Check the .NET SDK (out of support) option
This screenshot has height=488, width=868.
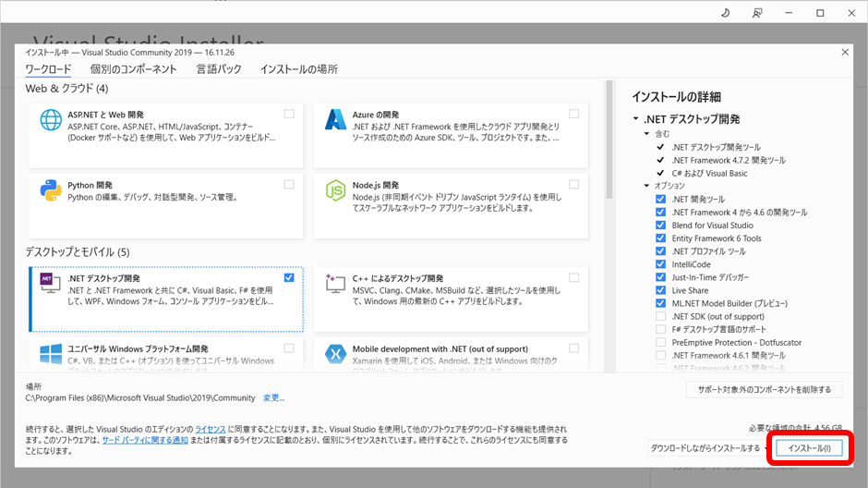[660, 316]
